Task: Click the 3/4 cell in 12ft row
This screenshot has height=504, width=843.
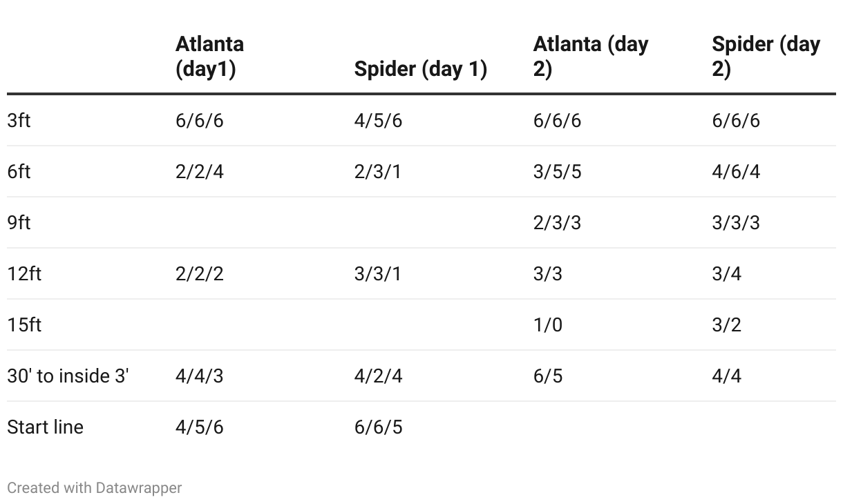Action: click(x=727, y=273)
